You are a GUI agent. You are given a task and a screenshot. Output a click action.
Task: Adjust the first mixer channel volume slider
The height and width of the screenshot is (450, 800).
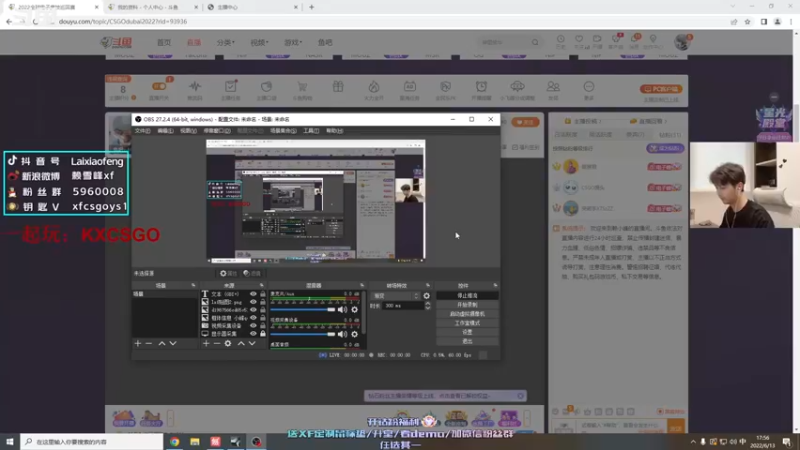click(x=303, y=310)
